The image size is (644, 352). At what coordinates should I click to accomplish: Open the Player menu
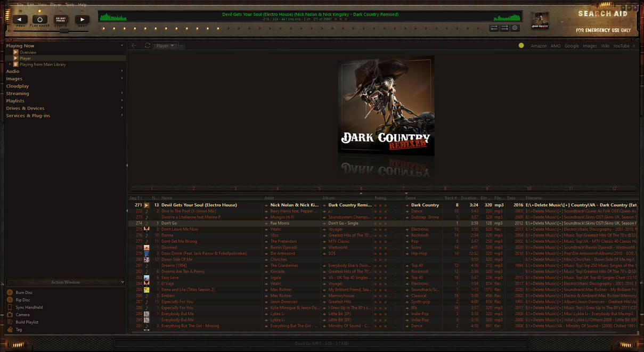(x=55, y=4)
